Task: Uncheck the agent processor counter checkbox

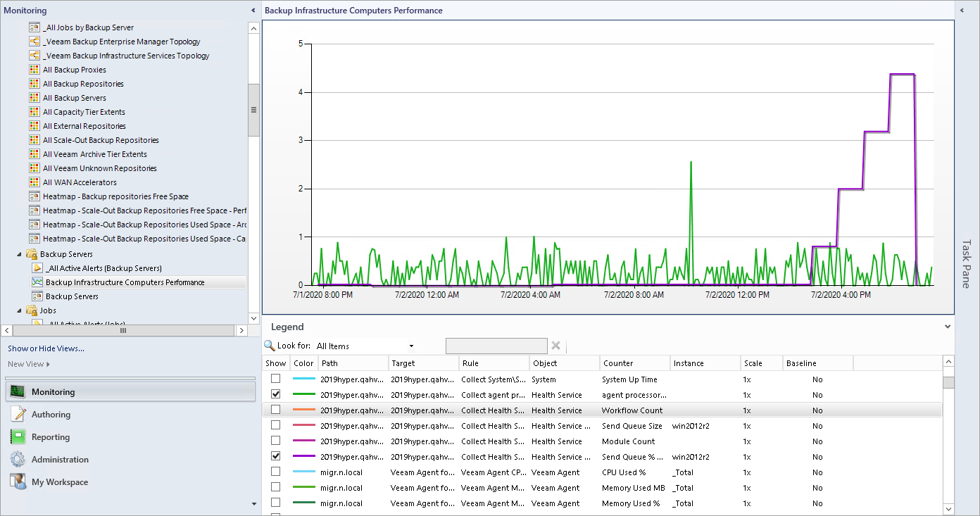Action: [x=276, y=394]
